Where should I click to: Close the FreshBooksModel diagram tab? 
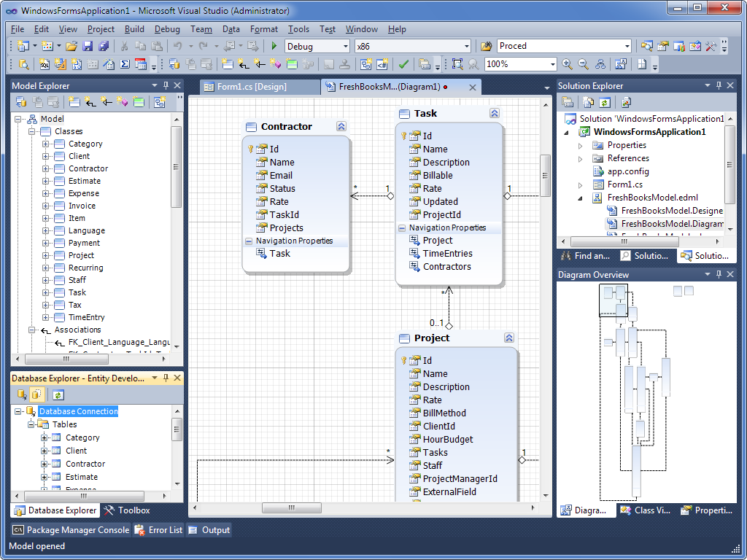click(473, 87)
